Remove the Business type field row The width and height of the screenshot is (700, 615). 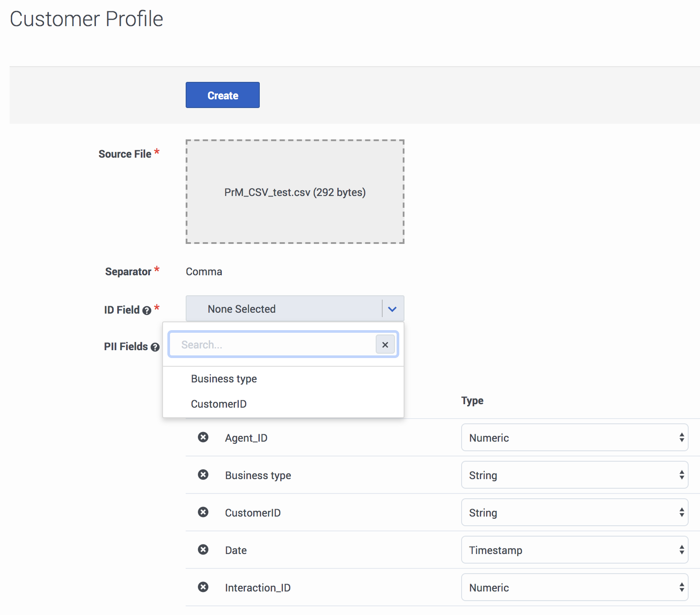203,474
